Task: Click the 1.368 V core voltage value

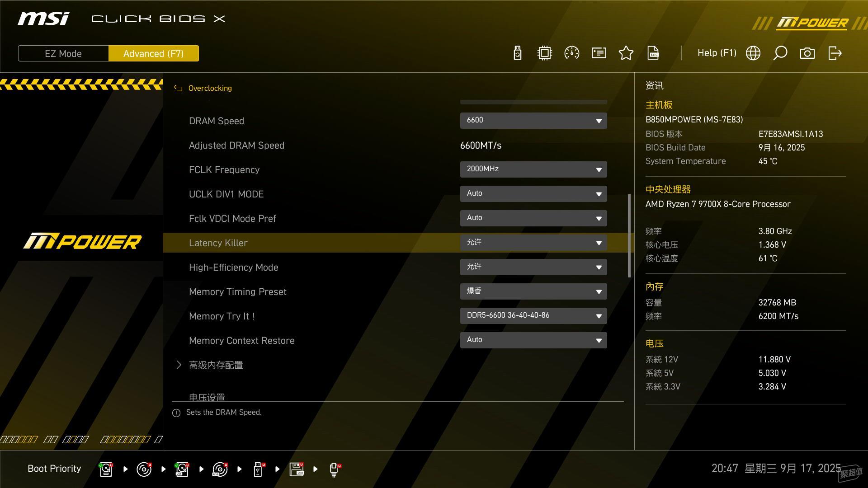Action: 772,245
